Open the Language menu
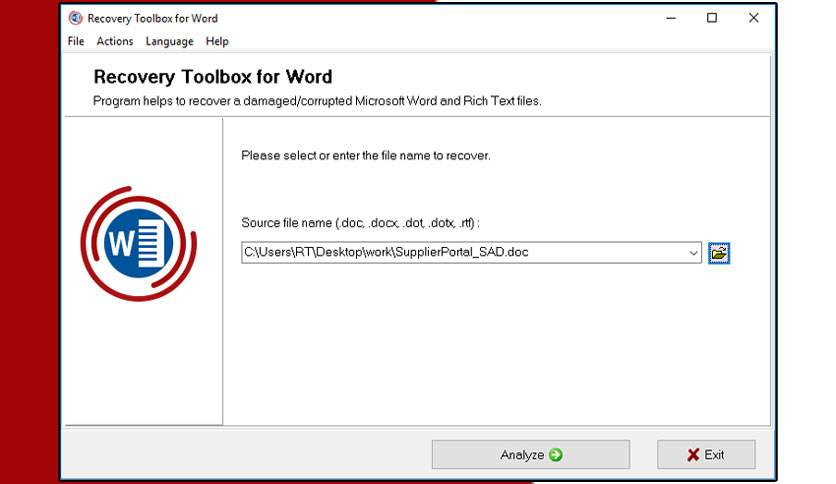 (x=170, y=41)
